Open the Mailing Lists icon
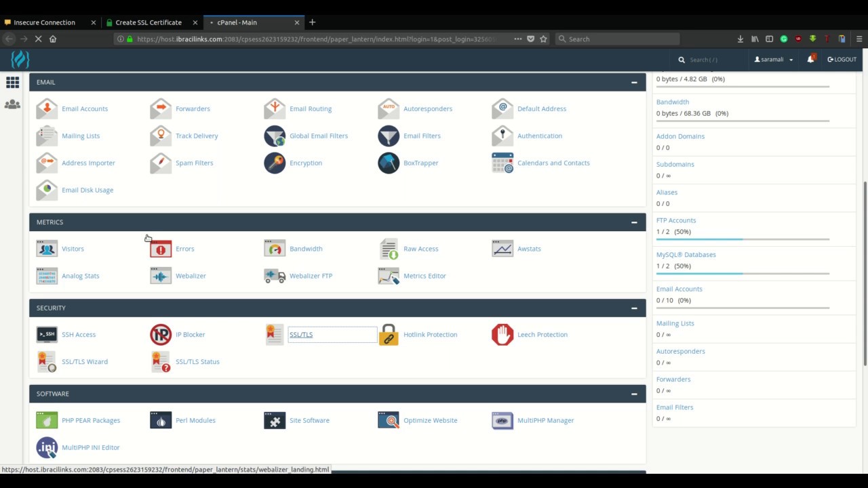This screenshot has width=868, height=488. point(47,136)
